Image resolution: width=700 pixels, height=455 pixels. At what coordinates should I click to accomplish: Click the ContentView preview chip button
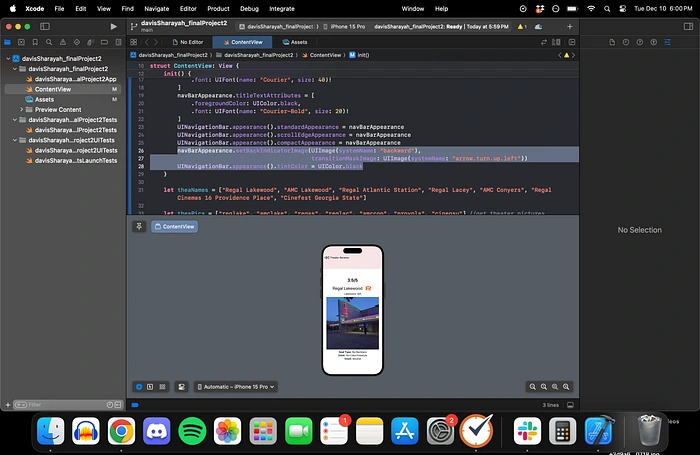(x=174, y=227)
